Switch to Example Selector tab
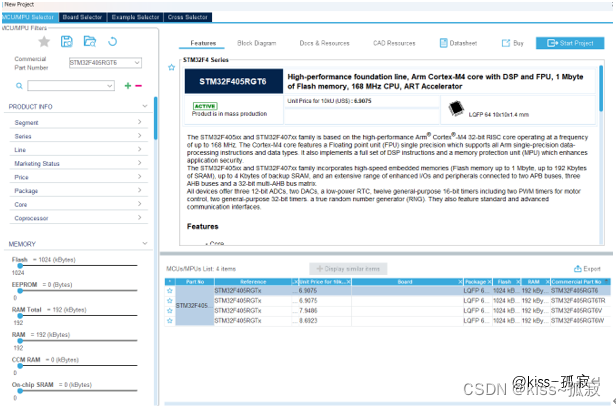Viewport: 616px width, 406px height. tap(135, 17)
